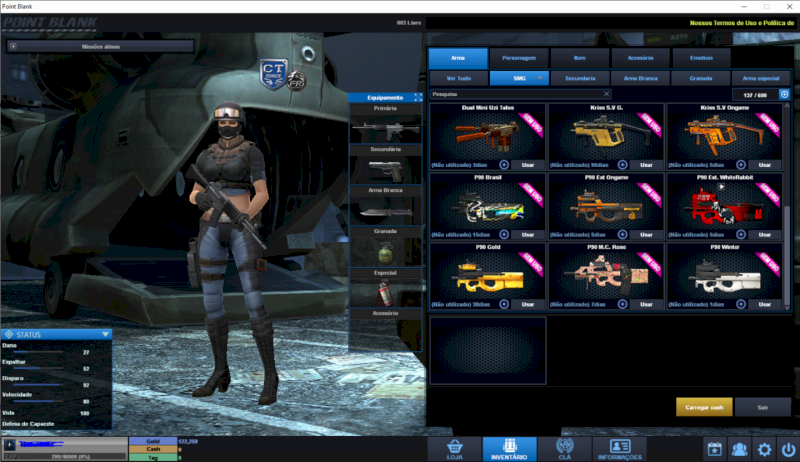Click the EXP progress bar
The image size is (800, 462).
[x=64, y=456]
